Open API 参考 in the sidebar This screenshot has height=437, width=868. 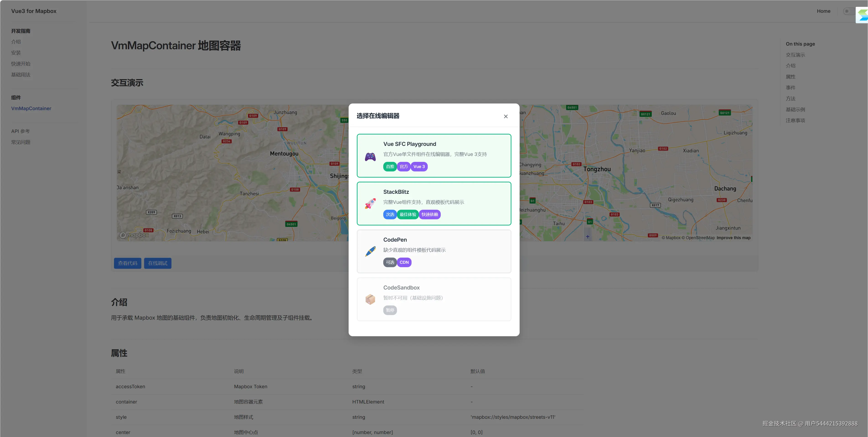(x=20, y=131)
